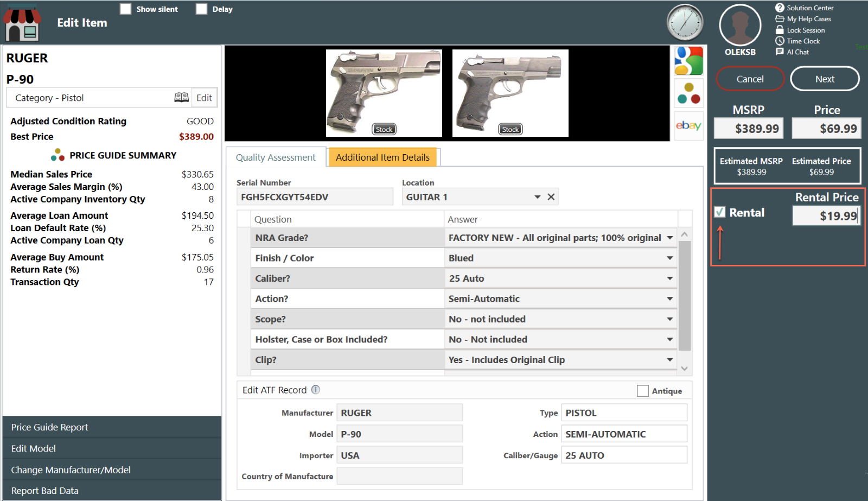Check the Antique checkbox

tap(643, 391)
